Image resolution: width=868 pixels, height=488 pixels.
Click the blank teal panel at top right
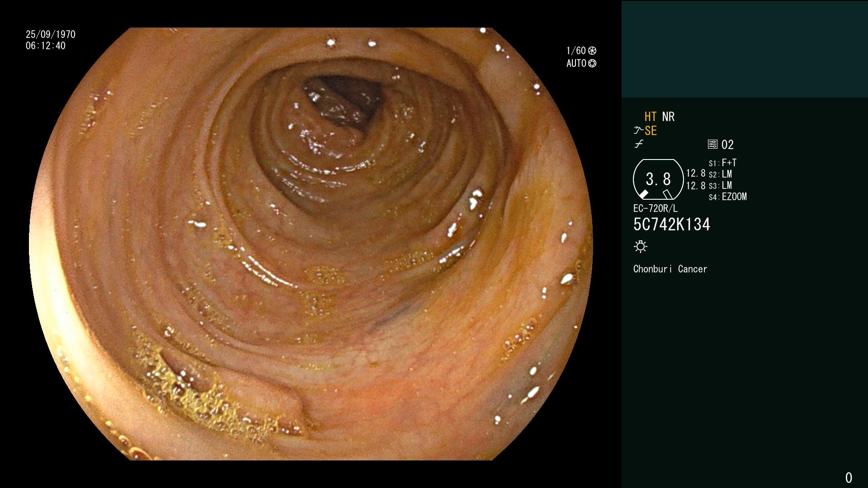point(745,49)
